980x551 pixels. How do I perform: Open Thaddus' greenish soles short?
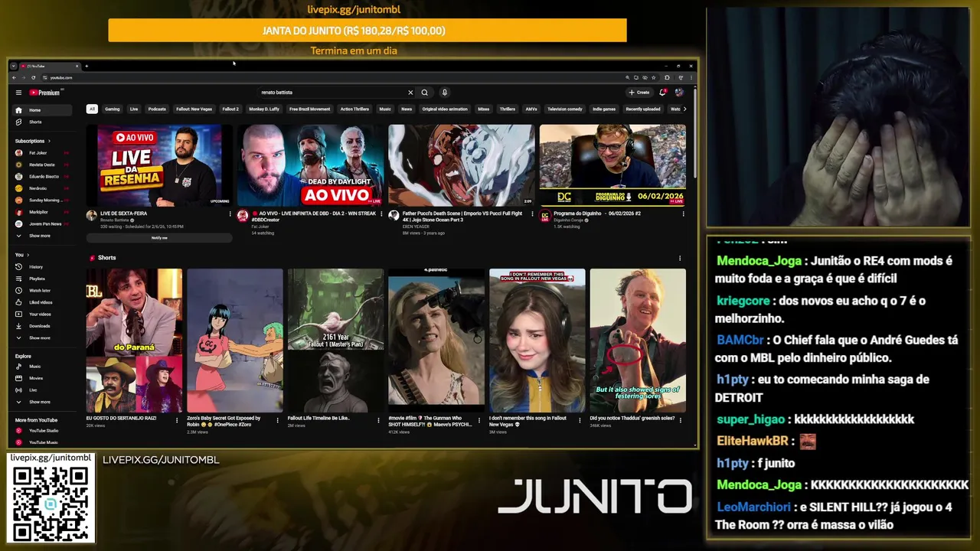coord(638,341)
